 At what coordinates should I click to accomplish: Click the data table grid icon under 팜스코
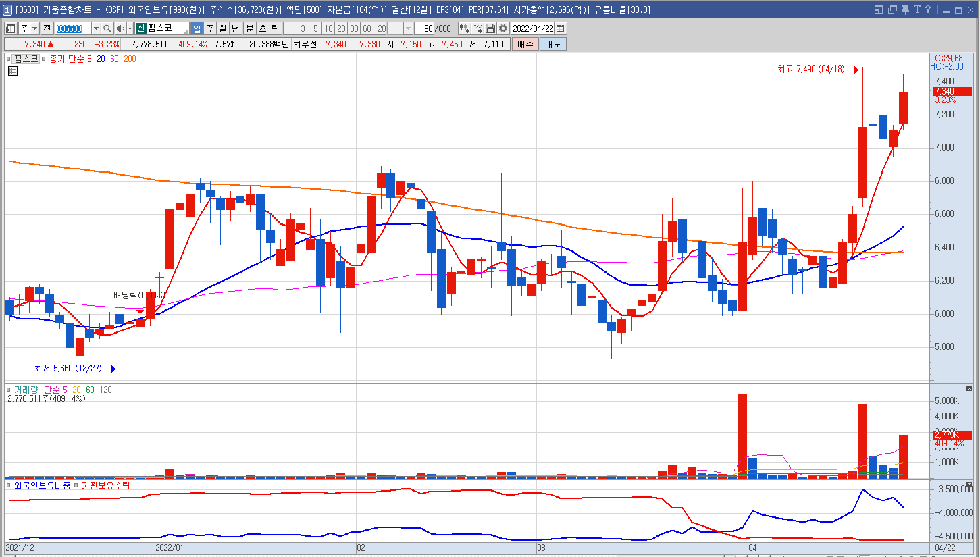click(x=12, y=71)
